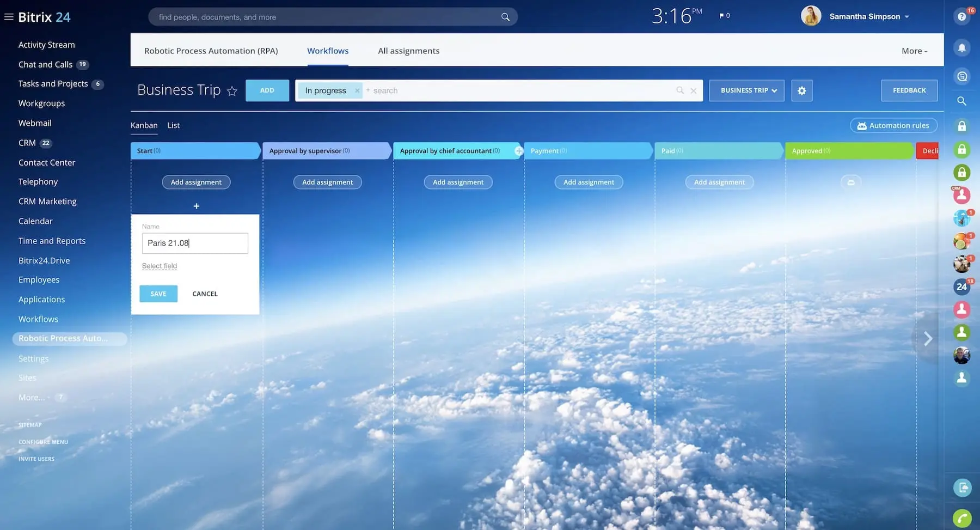The height and width of the screenshot is (530, 980).
Task: Click the plus icon under Start column
Action: coord(197,206)
